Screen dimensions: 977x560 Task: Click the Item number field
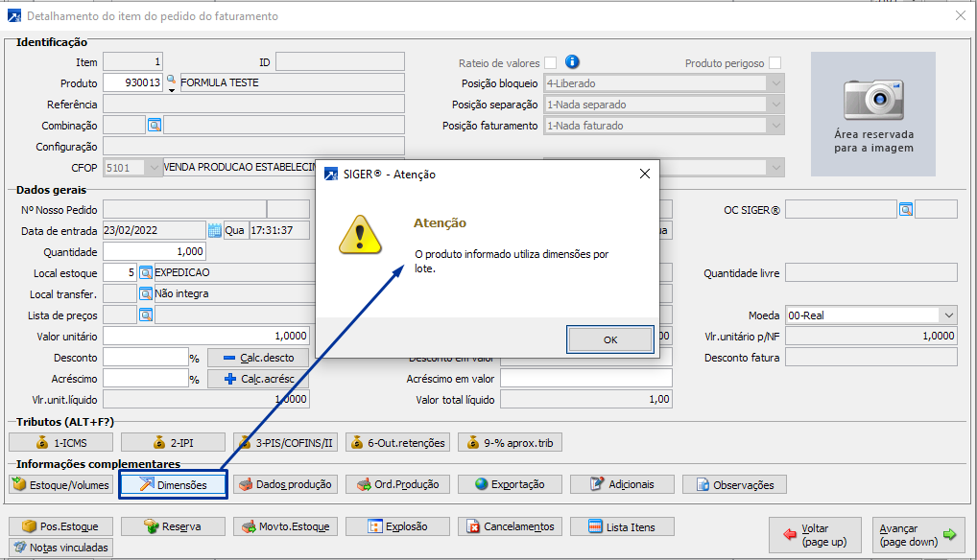click(x=132, y=61)
